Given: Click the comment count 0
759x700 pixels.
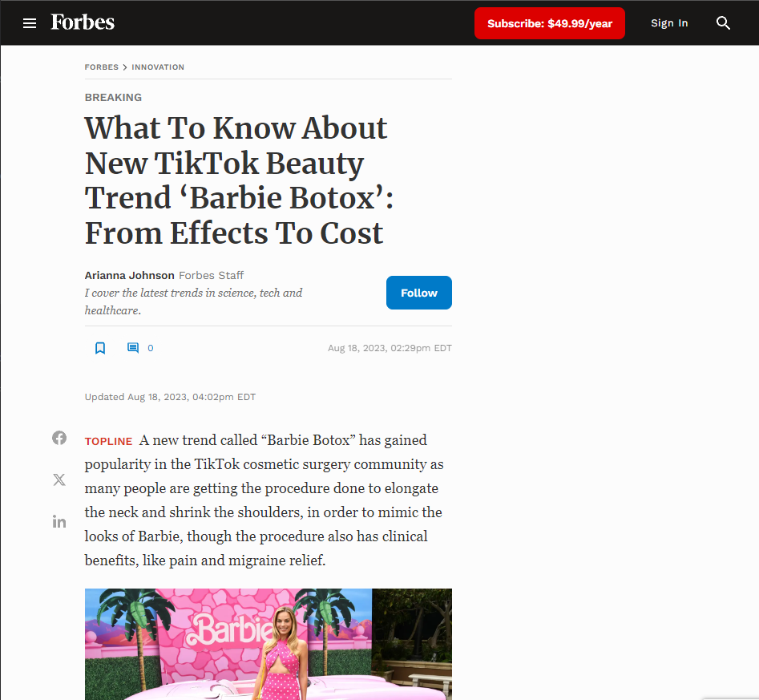Looking at the screenshot, I should click(151, 348).
